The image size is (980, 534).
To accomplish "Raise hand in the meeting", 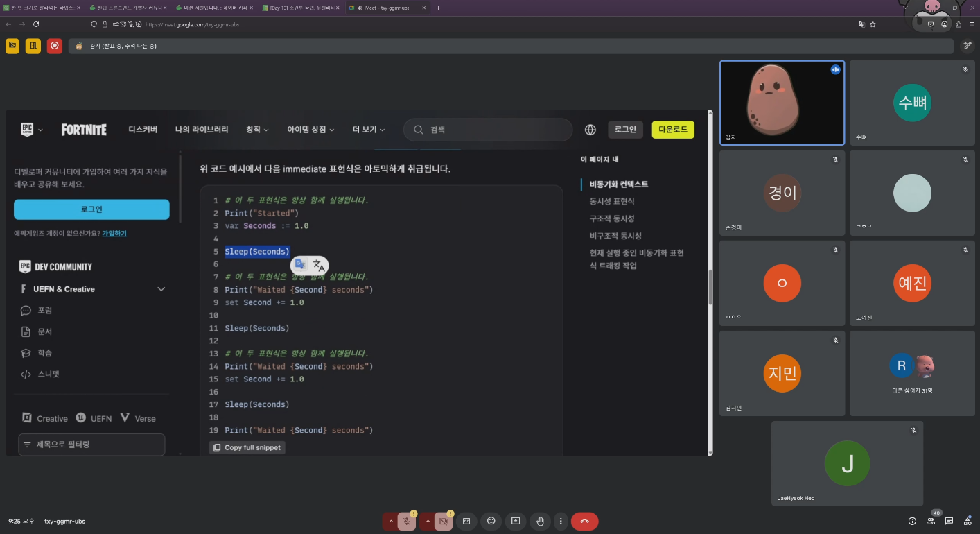I will point(540,521).
